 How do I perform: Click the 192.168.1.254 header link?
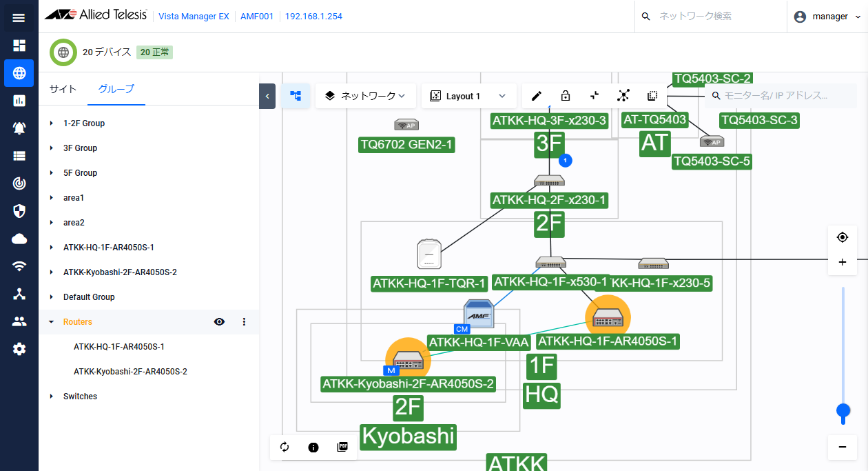click(313, 17)
